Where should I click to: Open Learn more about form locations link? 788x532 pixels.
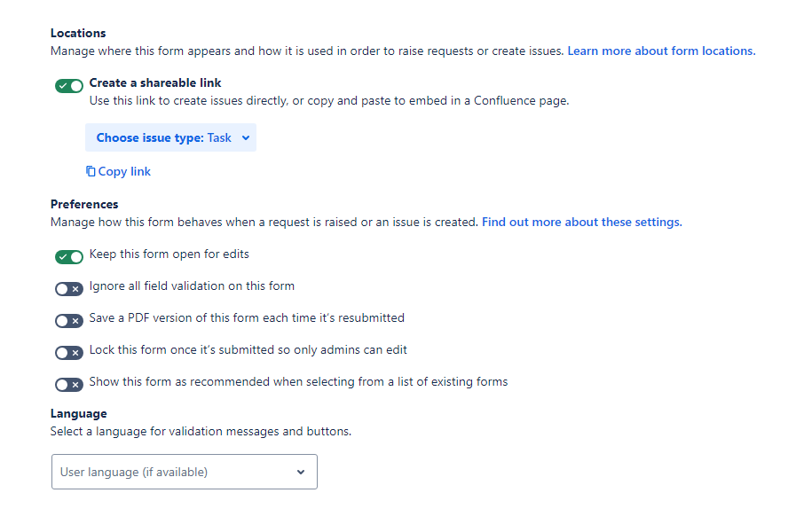click(x=661, y=51)
